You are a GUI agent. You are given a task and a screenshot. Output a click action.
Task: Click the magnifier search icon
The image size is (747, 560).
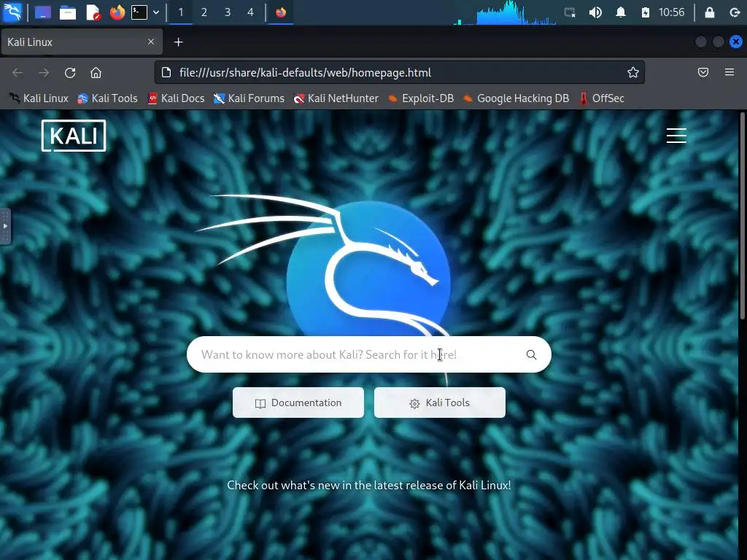click(x=531, y=355)
